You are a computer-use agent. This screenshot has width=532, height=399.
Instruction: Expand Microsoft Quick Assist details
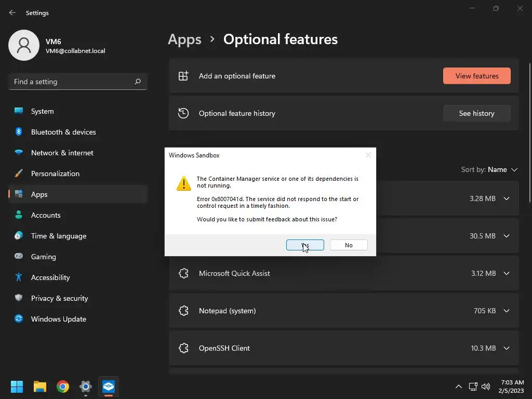coord(507,273)
